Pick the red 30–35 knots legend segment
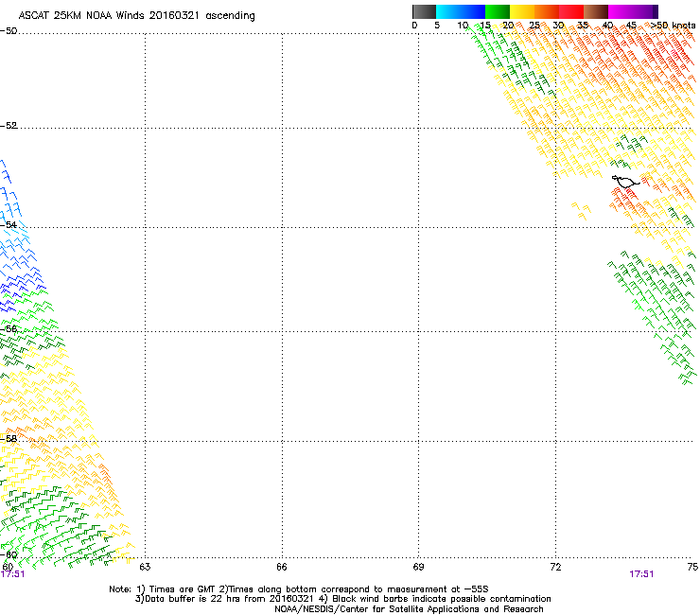The height and width of the screenshot is (615, 700). [571, 11]
